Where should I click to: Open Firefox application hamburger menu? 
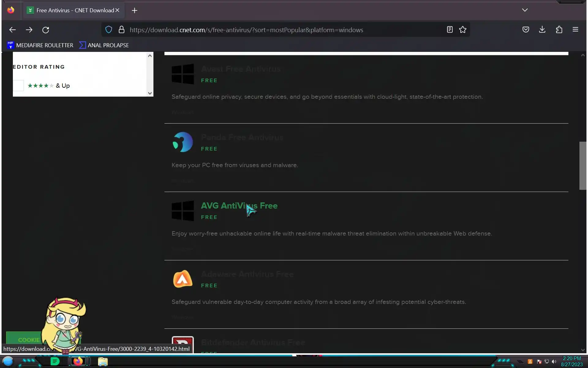(575, 30)
